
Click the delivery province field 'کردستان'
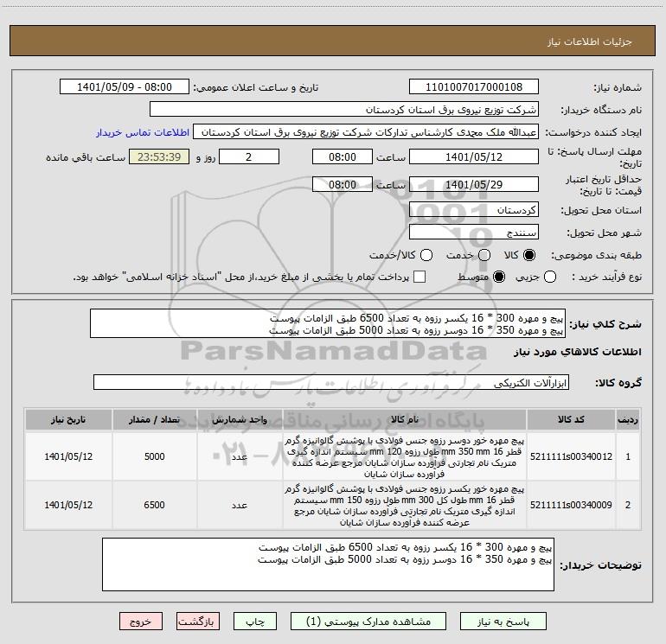[x=474, y=210]
